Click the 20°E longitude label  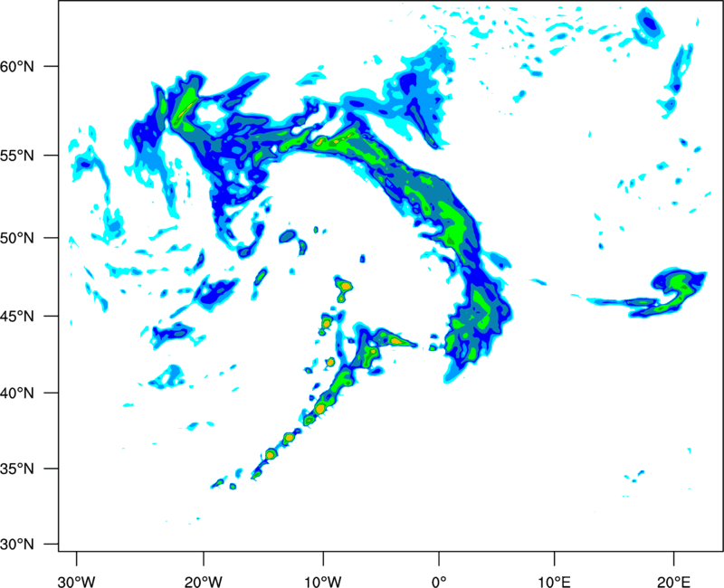673,583
